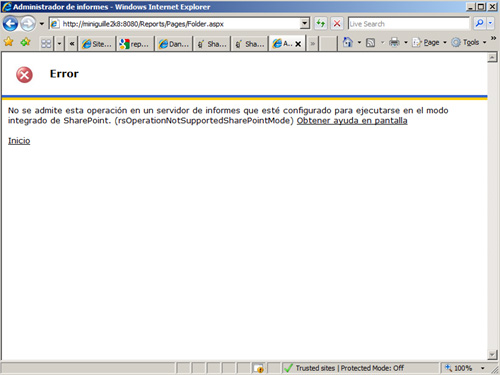The width and height of the screenshot is (500, 375).
Task: Click Trusted sites security zone indicator
Action: (360, 368)
